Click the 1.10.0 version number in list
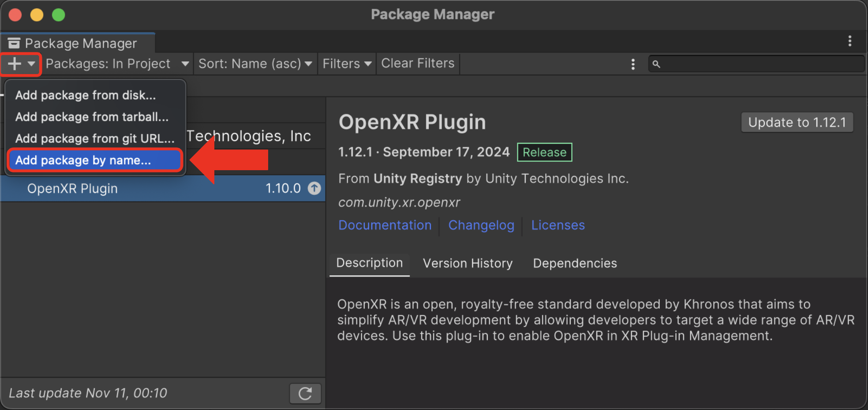 (283, 189)
